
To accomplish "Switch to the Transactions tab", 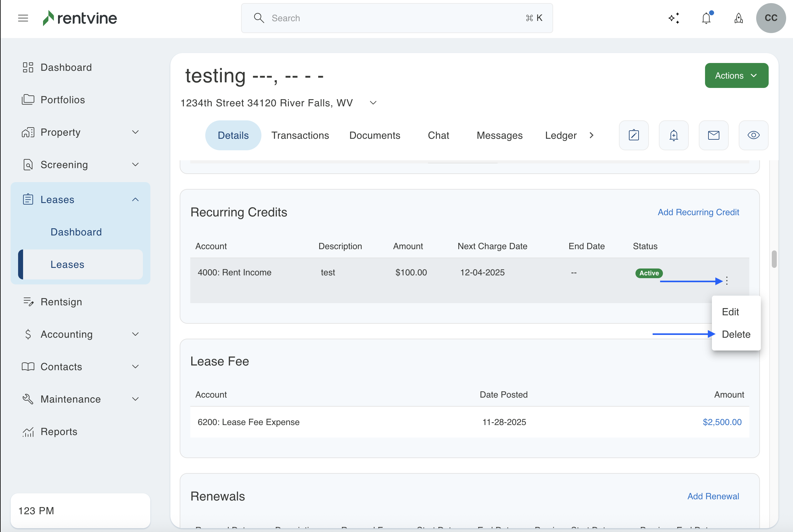I will [300, 135].
